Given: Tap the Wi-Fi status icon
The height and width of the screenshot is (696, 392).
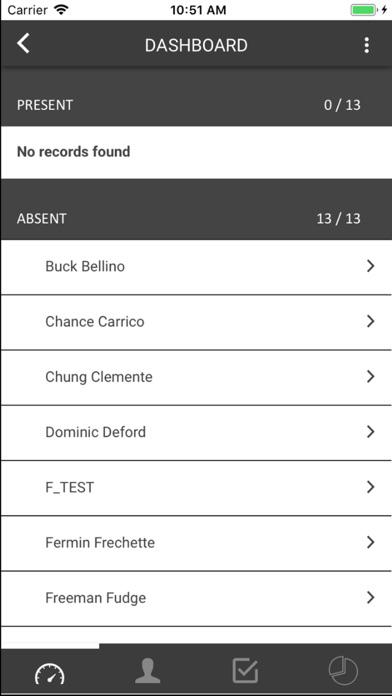Looking at the screenshot, I should click(61, 9).
